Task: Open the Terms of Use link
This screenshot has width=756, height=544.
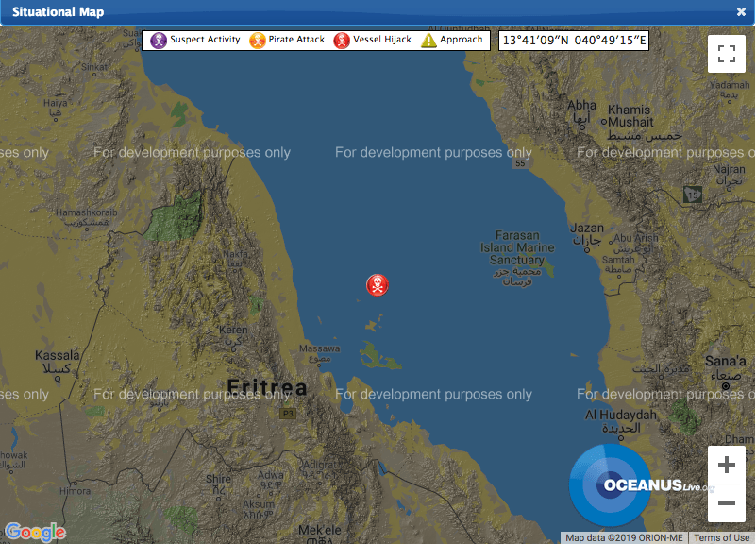Action: coord(722,538)
